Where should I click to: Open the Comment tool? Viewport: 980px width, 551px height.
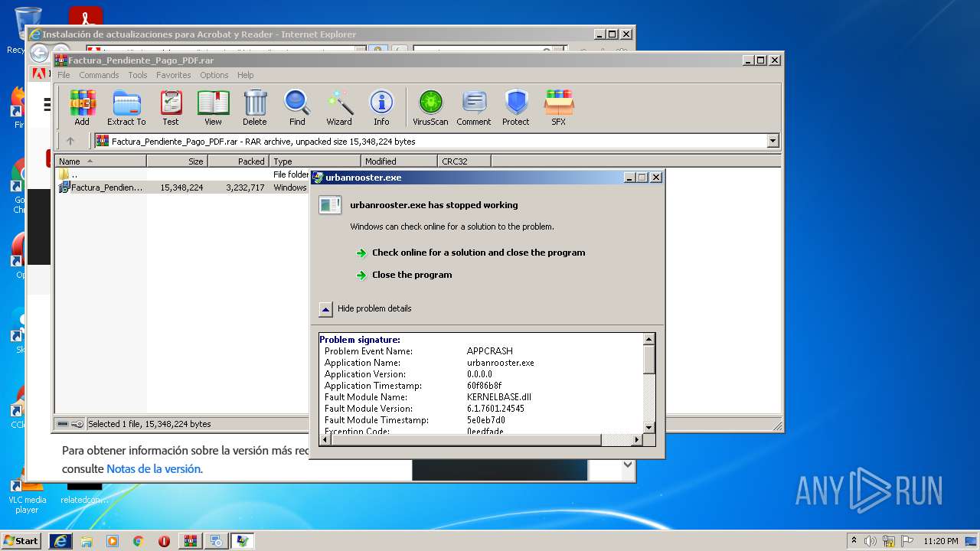click(474, 108)
